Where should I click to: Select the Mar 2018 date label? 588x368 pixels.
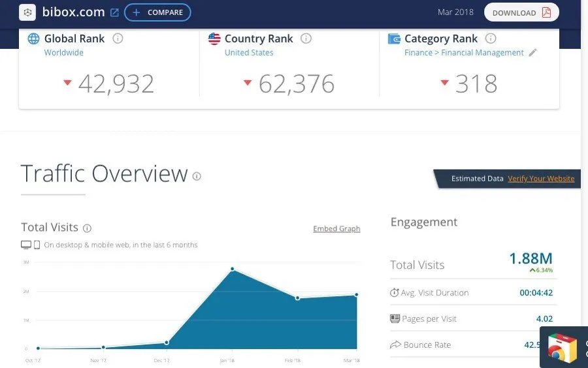455,12
